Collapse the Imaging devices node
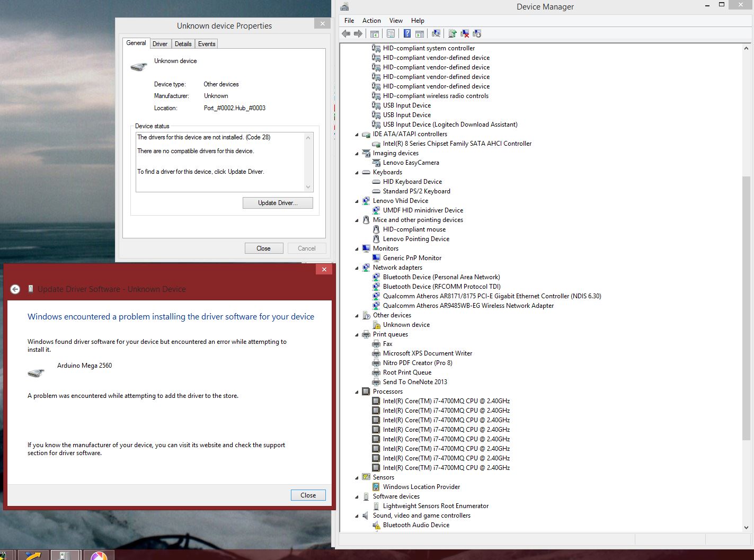The image size is (754, 560). coord(357,154)
